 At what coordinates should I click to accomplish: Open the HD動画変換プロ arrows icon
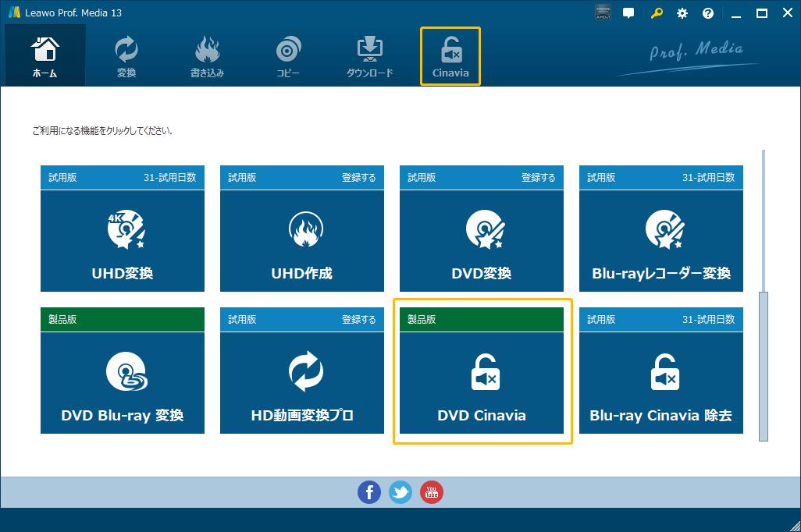(305, 371)
